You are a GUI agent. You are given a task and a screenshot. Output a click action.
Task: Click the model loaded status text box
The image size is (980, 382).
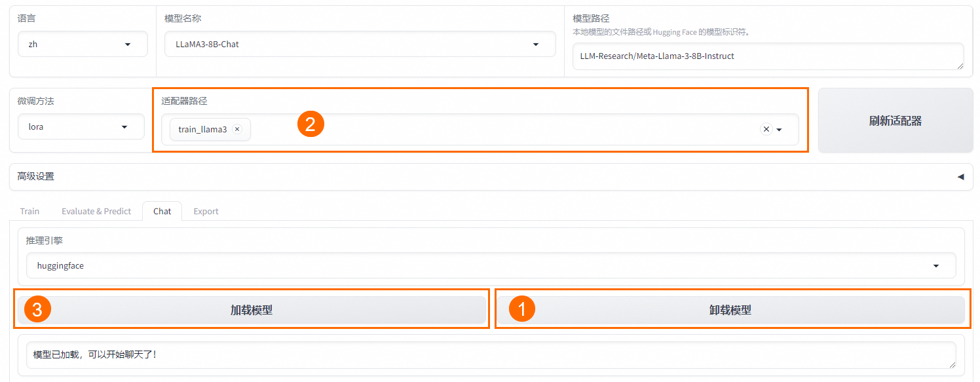point(491,354)
